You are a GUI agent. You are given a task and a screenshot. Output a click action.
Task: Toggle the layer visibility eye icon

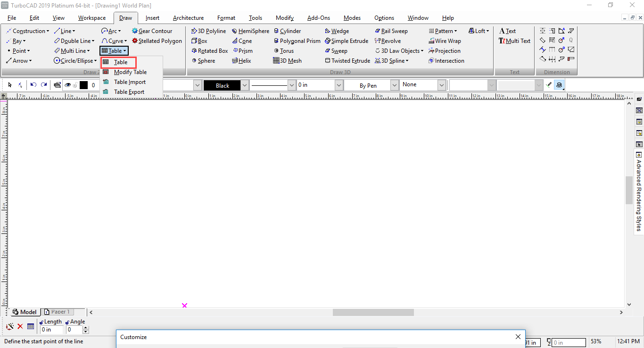68,85
